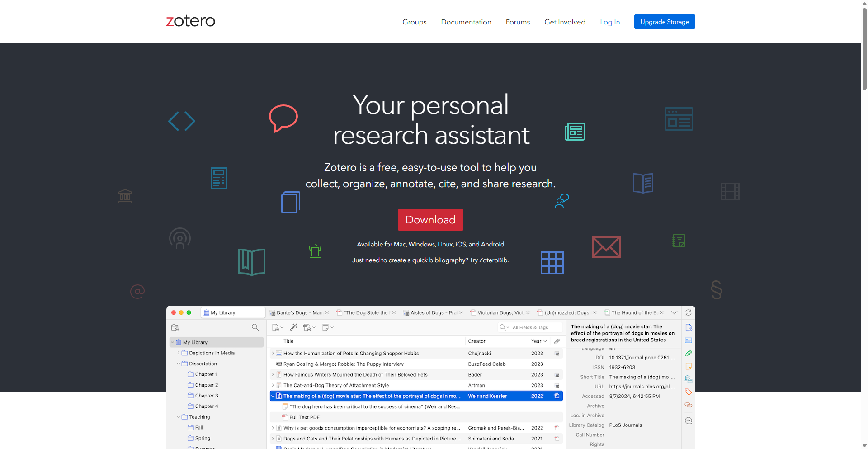Close the Dante's Dogs tab

click(327, 312)
